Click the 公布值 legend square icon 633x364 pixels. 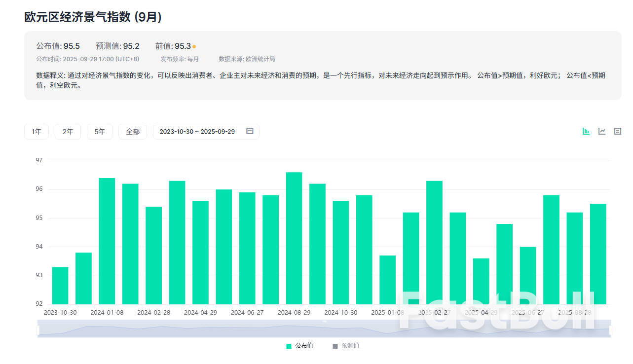point(289,345)
